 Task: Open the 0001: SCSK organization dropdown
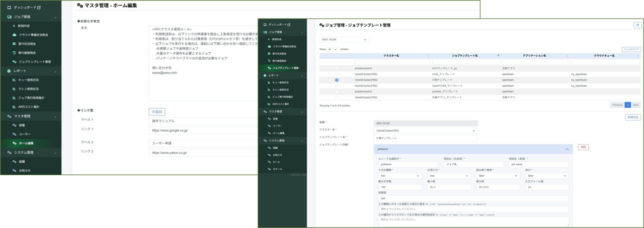[344, 39]
